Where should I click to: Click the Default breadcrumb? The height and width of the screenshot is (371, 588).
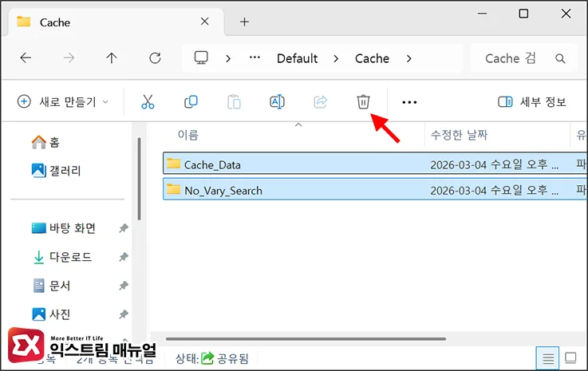click(297, 58)
